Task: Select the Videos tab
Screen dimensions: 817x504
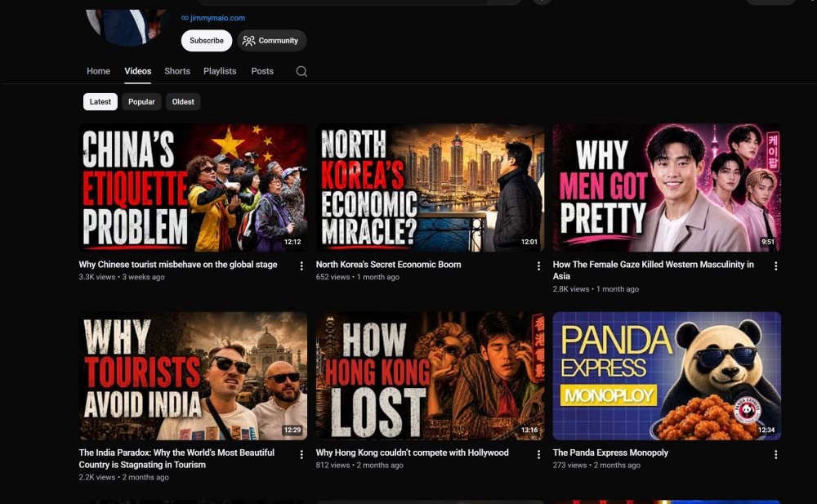Action: (x=137, y=71)
